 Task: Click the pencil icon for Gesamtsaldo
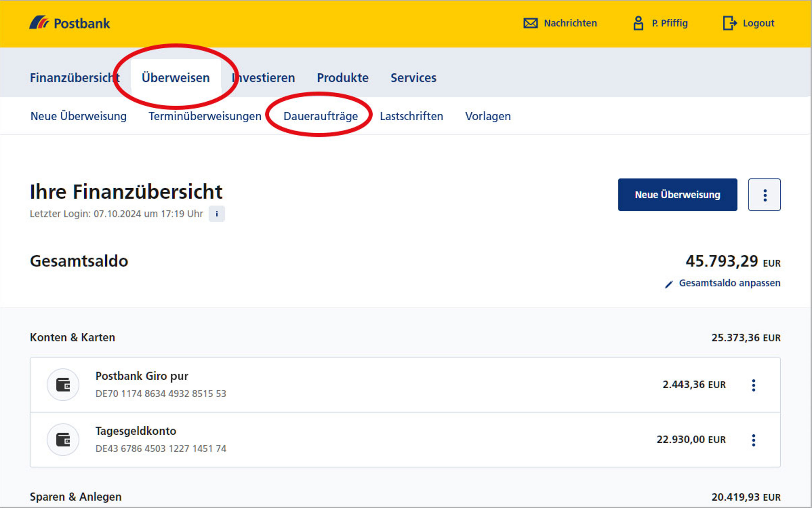[x=669, y=284]
